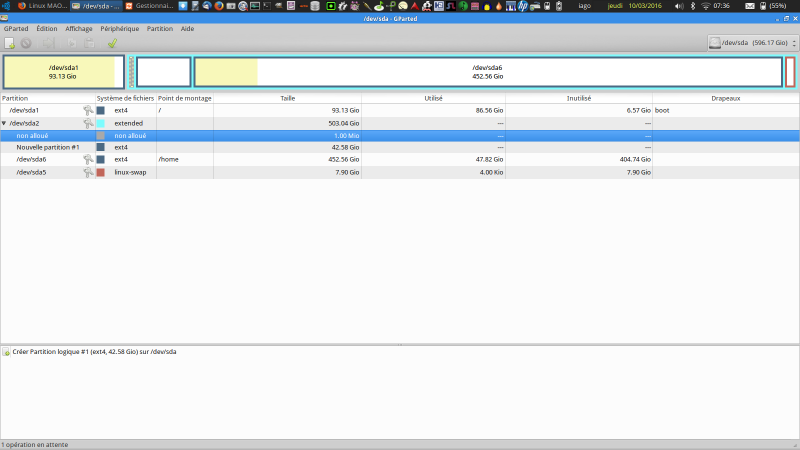
Task: Open the terminal launcher in the top panel
Action: (267, 6)
